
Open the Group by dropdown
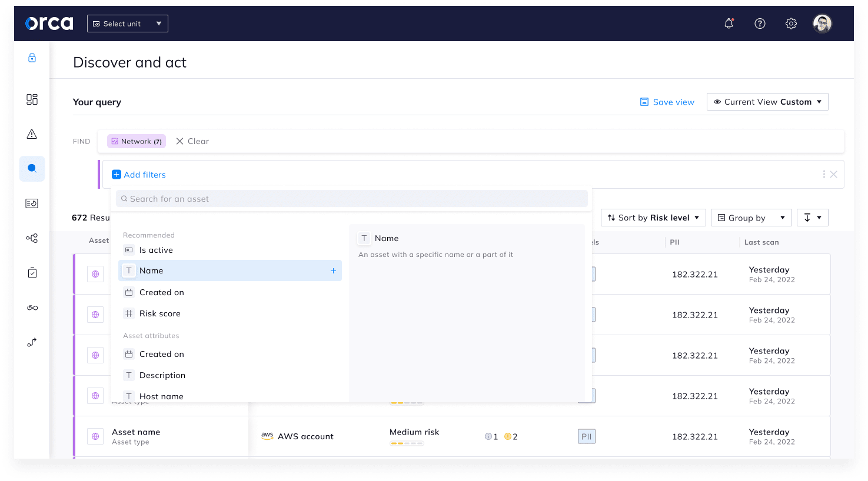click(x=751, y=218)
